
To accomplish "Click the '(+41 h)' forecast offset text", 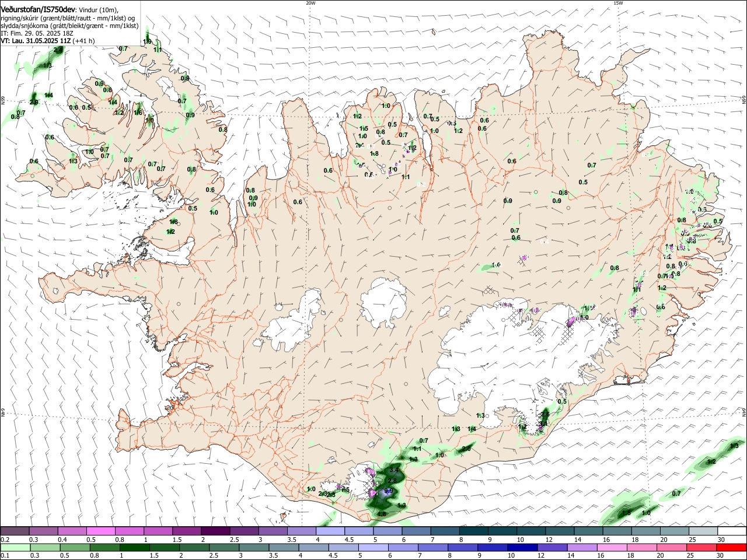I will tap(84, 41).
